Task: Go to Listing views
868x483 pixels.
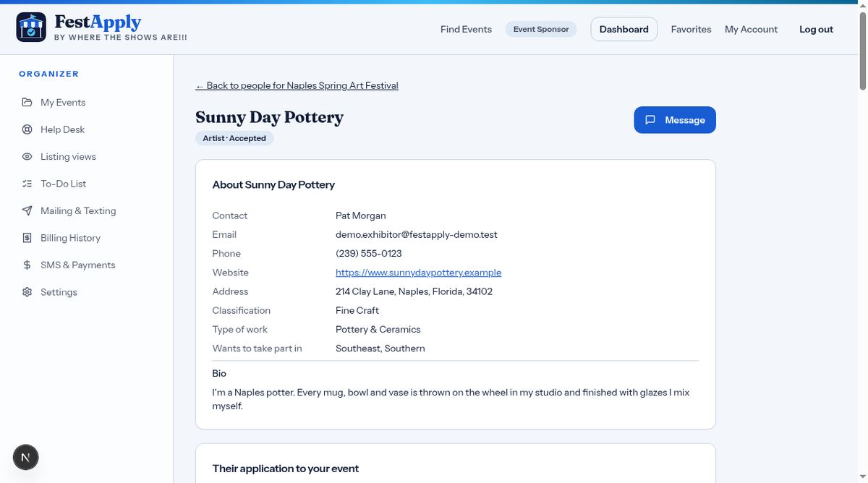Action: click(68, 156)
